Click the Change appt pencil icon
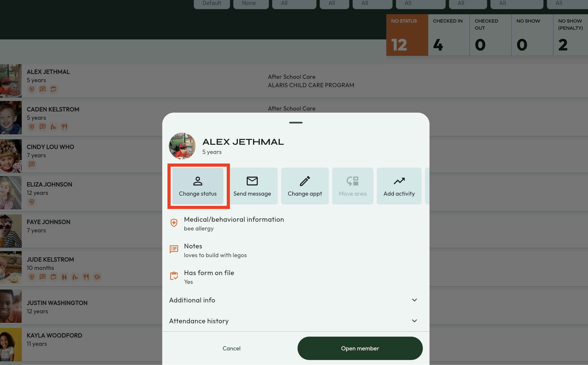 coord(304,181)
